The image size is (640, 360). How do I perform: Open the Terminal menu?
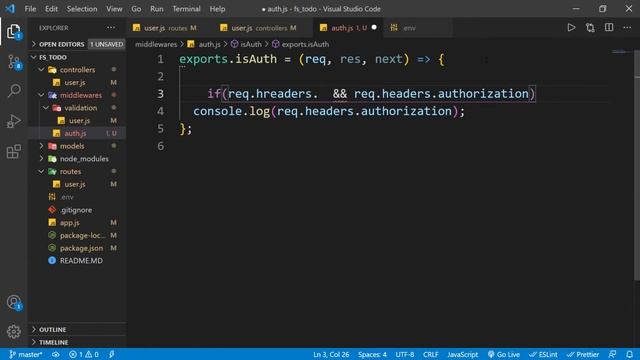click(x=186, y=9)
